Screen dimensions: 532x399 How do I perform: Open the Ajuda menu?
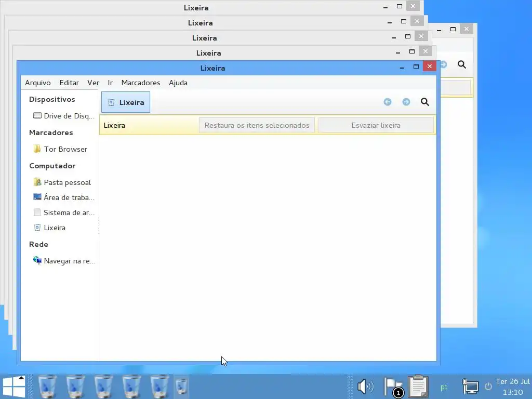[178, 83]
